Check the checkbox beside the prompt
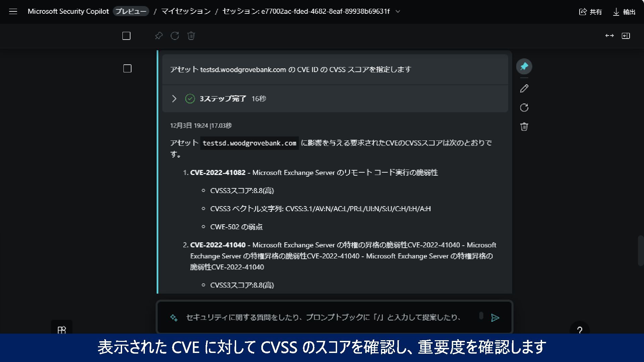Screen dimensions: 644x362 pos(127,69)
